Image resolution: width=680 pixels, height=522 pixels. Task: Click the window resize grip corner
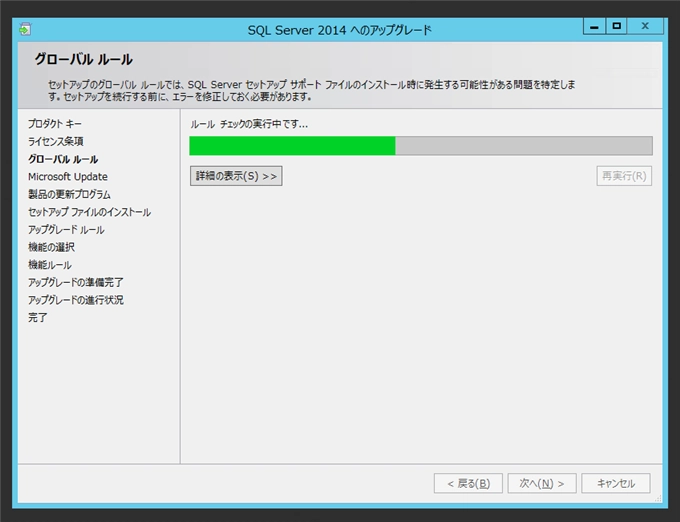tap(658, 499)
